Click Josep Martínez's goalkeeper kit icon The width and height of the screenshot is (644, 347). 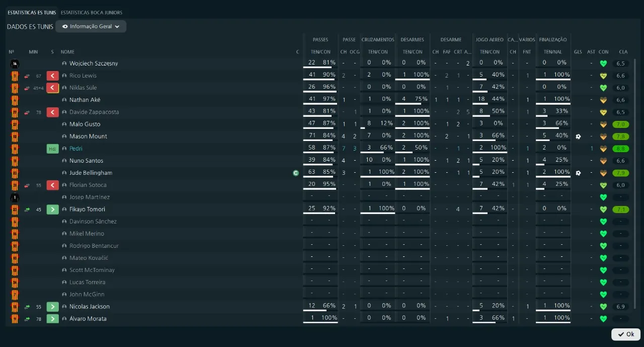(x=15, y=197)
